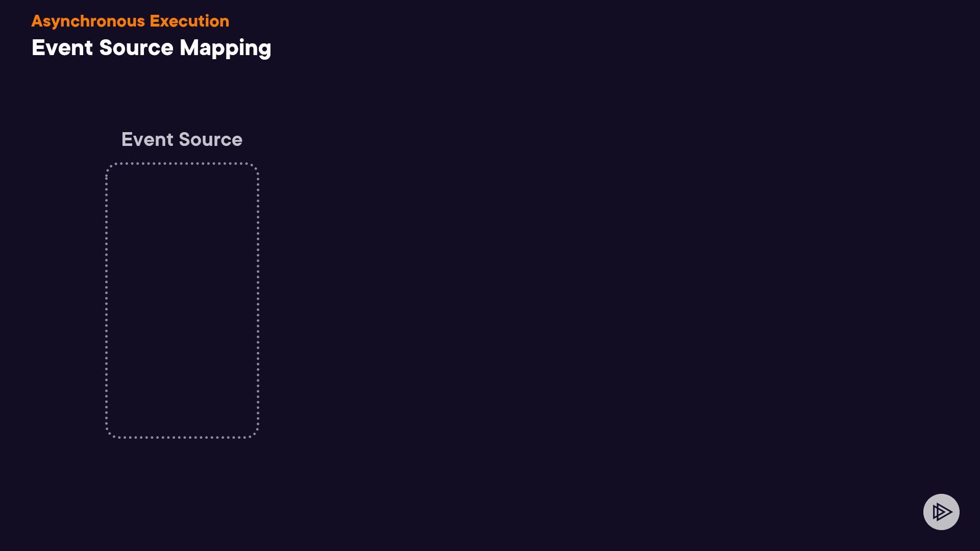Click the bottom dotted border of the box
The width and height of the screenshot is (980, 551).
coord(182,437)
